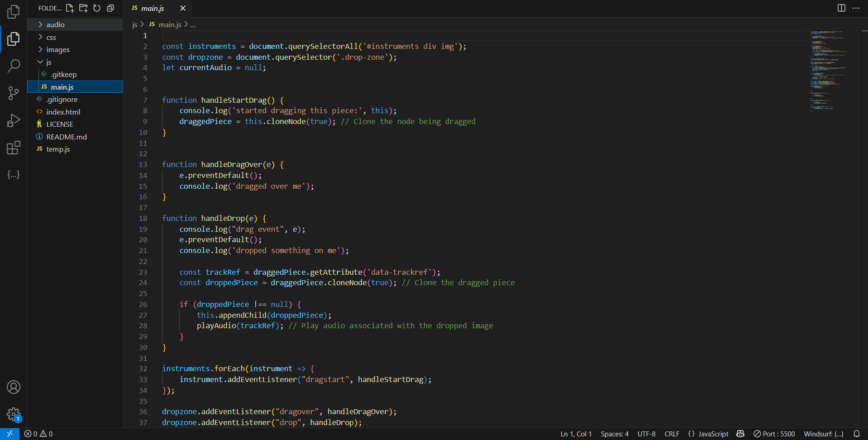Open the Accounts menu
Image resolution: width=868 pixels, height=440 pixels.
(14, 387)
